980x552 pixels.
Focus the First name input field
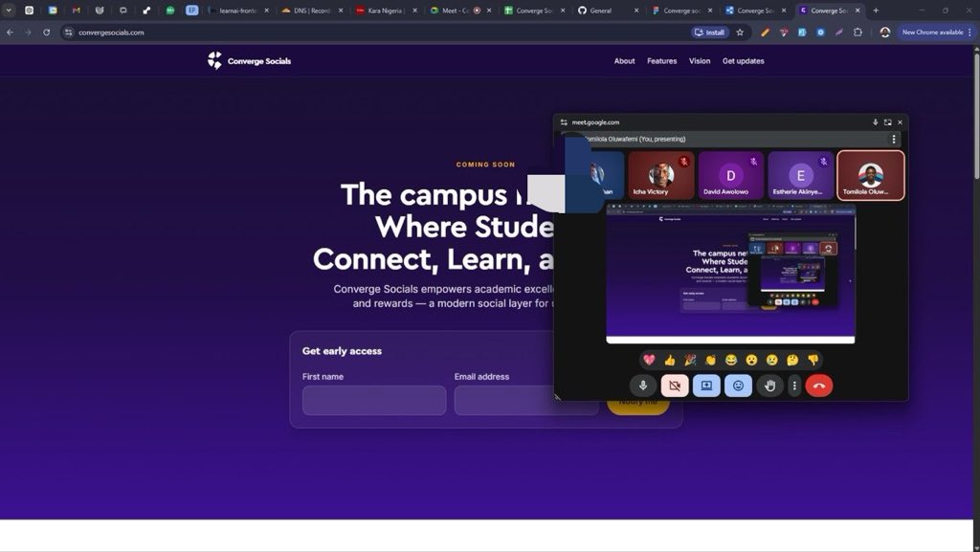374,400
